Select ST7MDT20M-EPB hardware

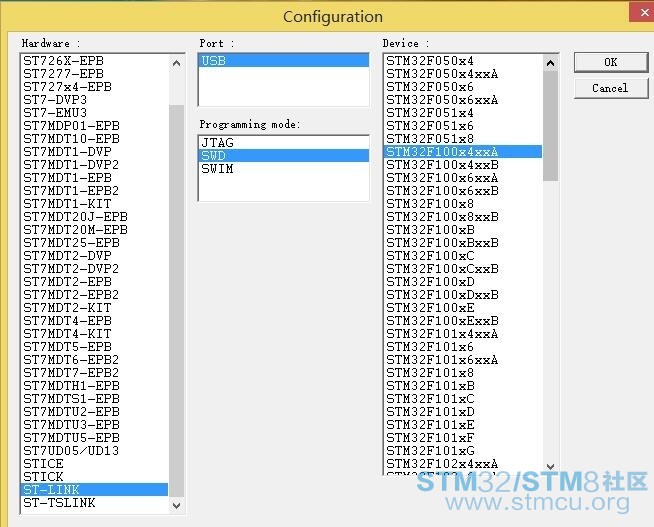click(x=94, y=230)
